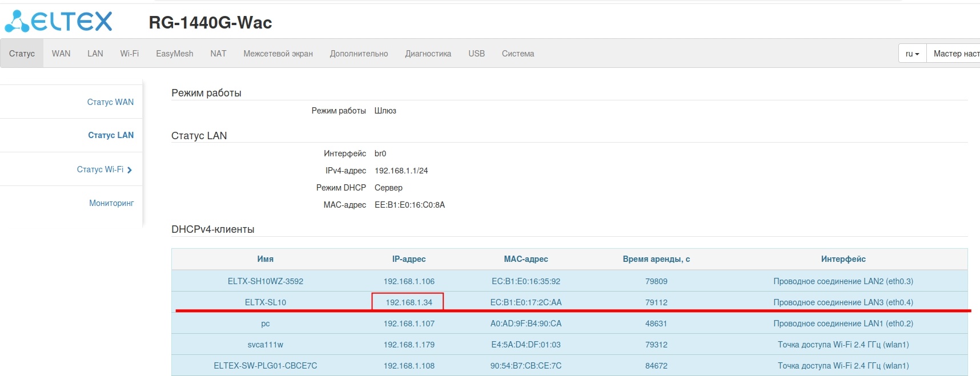Image resolution: width=980 pixels, height=376 pixels.
Task: Open Мониторинг in the sidebar
Action: (x=111, y=203)
